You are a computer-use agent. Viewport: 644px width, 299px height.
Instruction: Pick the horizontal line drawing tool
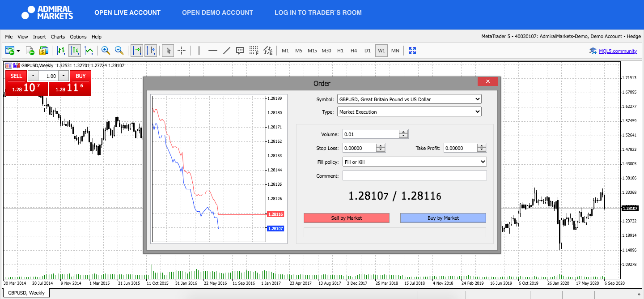[213, 51]
